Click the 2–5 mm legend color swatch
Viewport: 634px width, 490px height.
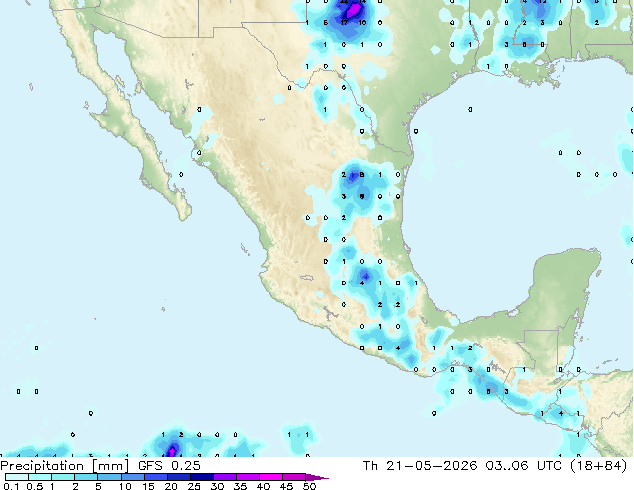[86, 477]
